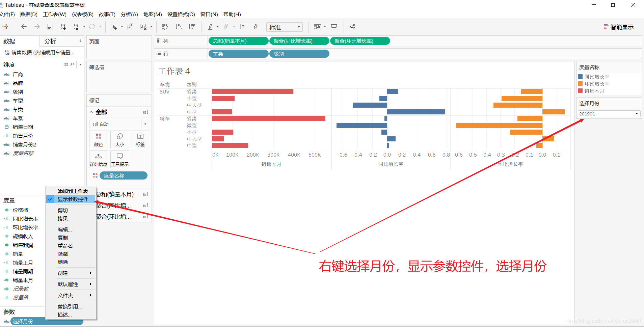Start presentation mode

[x=334, y=27]
